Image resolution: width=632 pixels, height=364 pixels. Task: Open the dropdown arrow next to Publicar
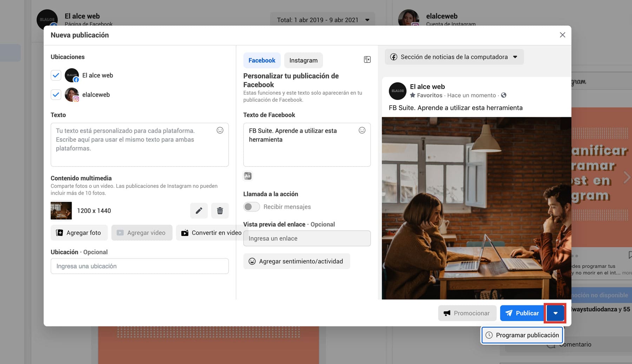coord(555,313)
